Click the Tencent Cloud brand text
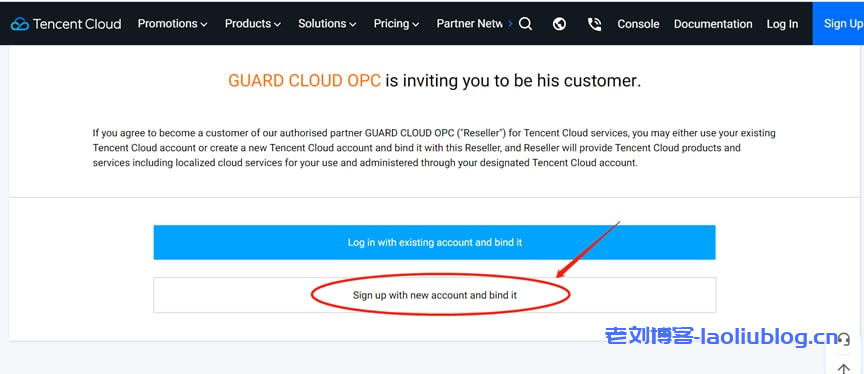The image size is (864, 374). coord(77,24)
